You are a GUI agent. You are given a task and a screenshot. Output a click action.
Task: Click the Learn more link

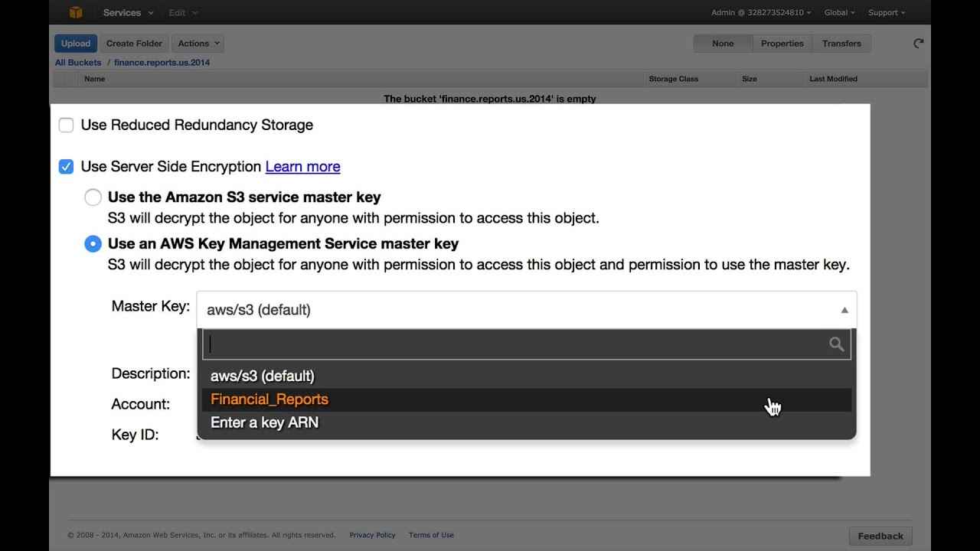(302, 166)
